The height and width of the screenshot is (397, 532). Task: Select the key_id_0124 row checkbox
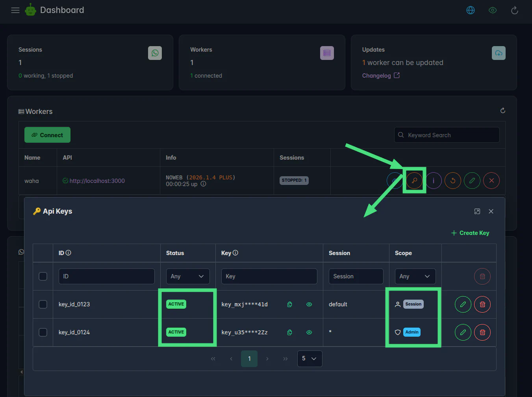coord(43,332)
